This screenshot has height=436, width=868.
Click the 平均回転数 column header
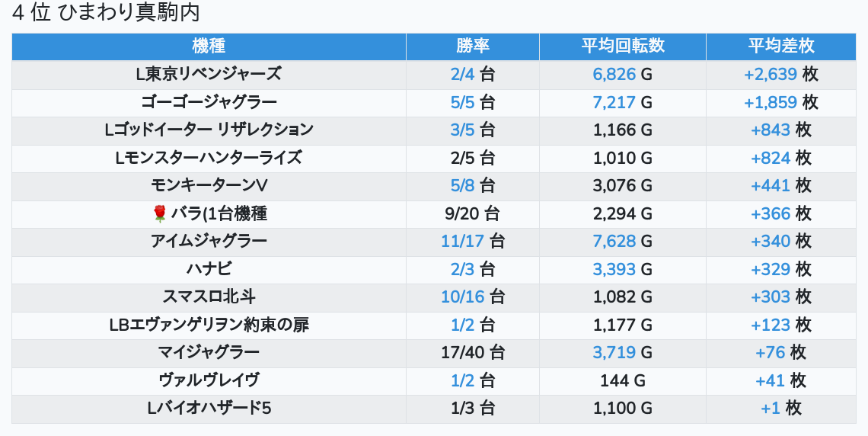[x=623, y=46]
